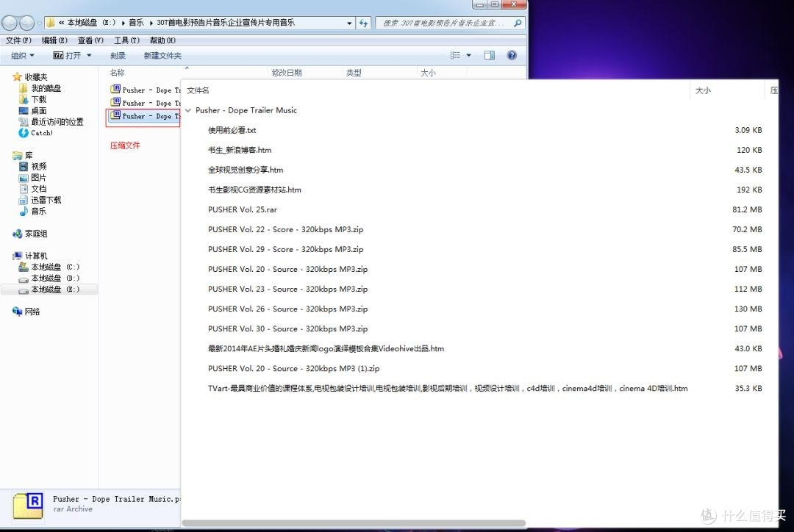794x532 pixels.
Task: Open 下载 in favorites
Action: [x=33, y=99]
